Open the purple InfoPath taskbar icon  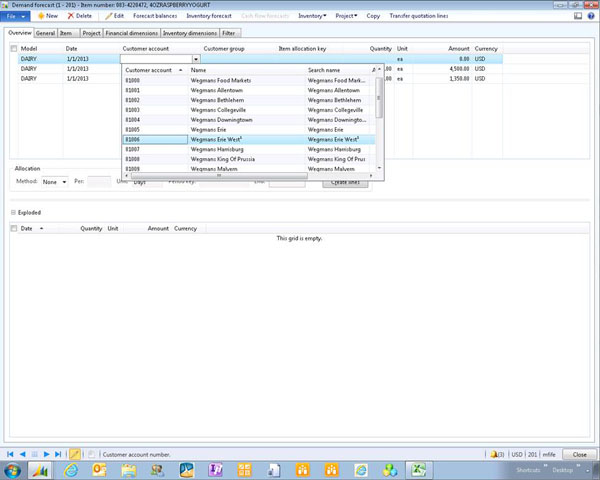pyautogui.click(x=215, y=470)
